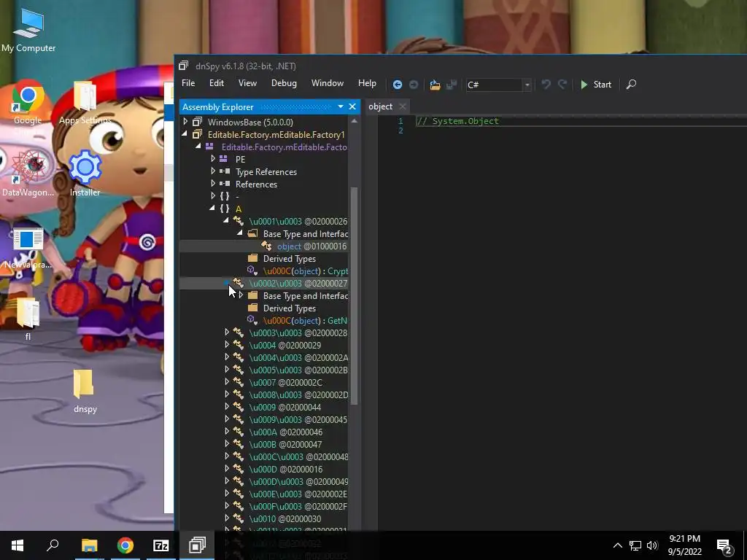Click the Undo toolbar icon

click(x=546, y=85)
